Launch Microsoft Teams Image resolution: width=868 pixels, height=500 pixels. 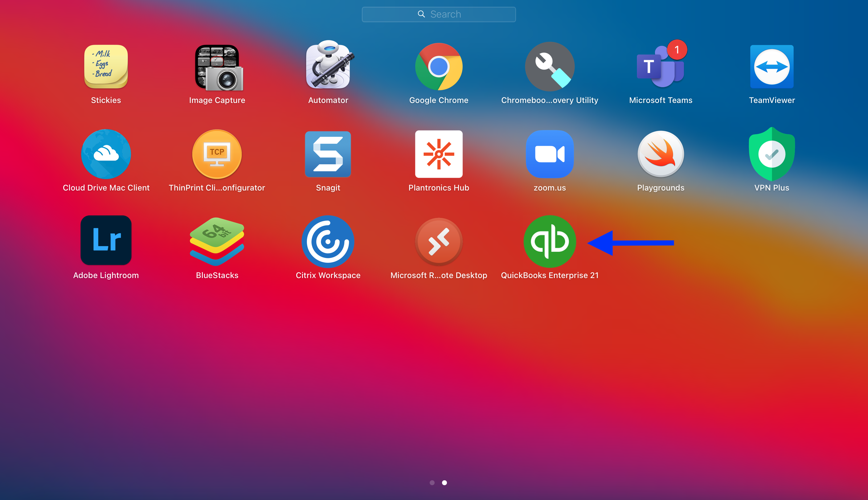(660, 66)
